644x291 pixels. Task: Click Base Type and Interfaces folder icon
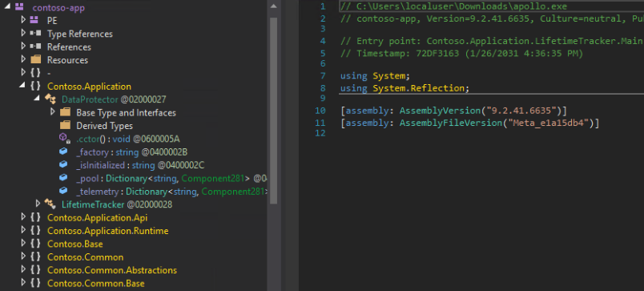click(x=65, y=111)
